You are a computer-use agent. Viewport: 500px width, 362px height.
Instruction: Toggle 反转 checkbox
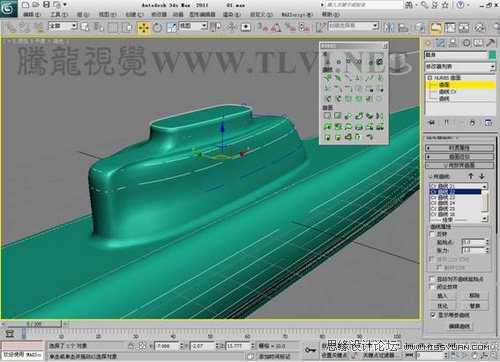click(432, 234)
